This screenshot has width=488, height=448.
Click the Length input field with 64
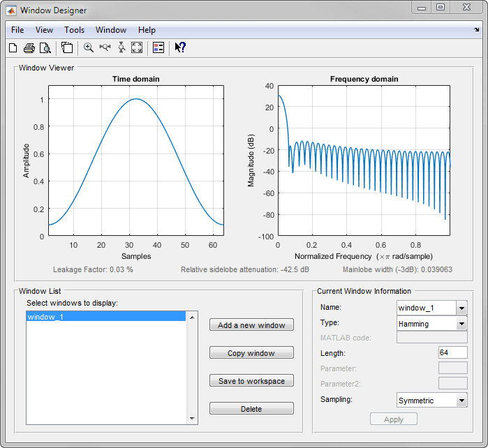(453, 352)
